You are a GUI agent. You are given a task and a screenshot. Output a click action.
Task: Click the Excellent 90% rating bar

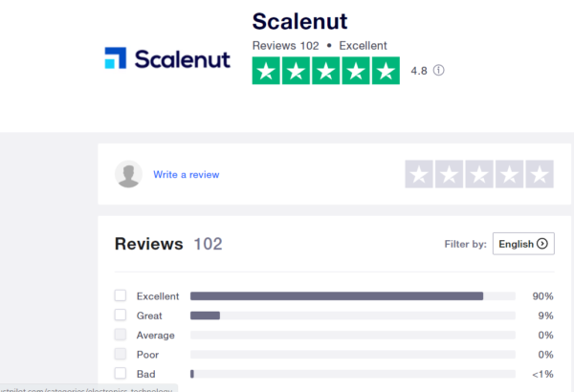tap(352, 296)
